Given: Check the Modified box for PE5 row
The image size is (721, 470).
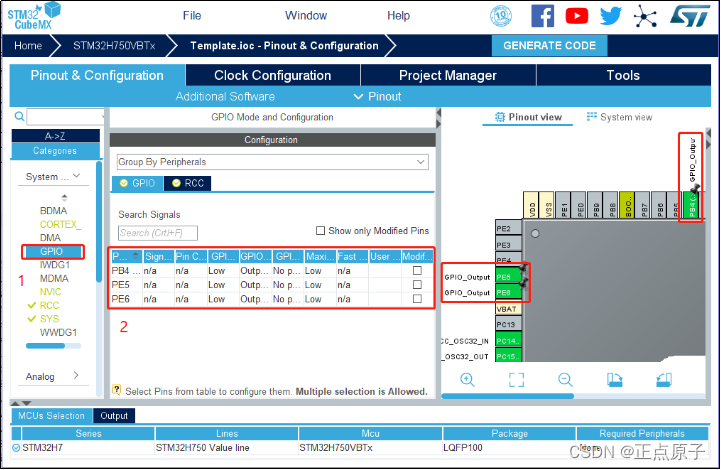Looking at the screenshot, I should pyautogui.click(x=417, y=285).
